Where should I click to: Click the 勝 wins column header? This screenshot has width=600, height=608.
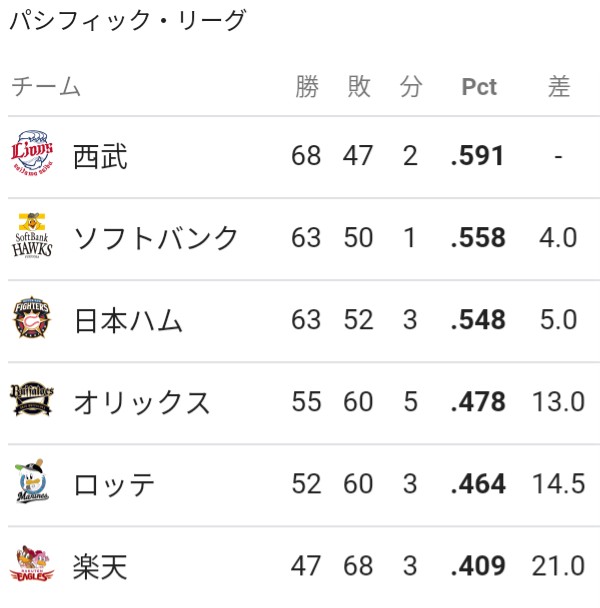coord(307,86)
